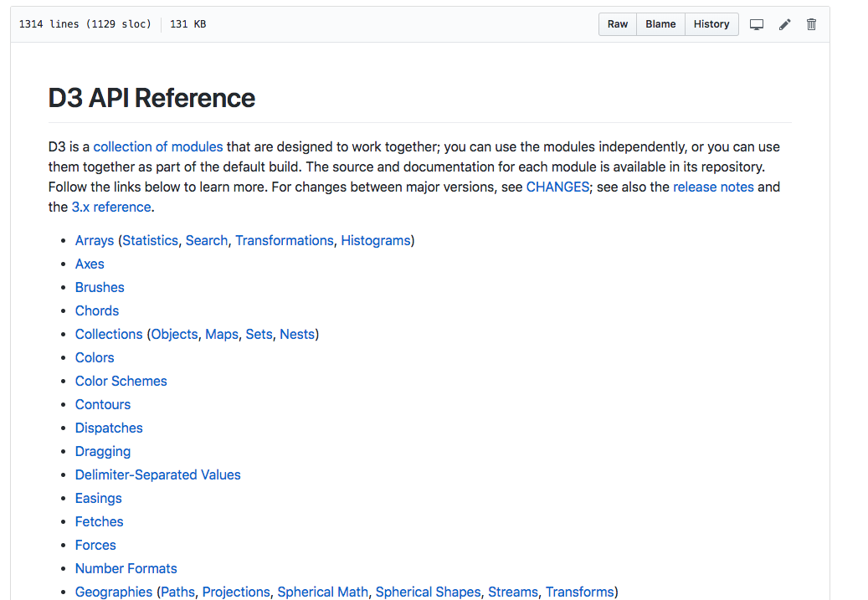Image resolution: width=868 pixels, height=600 pixels.
Task: Open the Contours link
Action: pyautogui.click(x=103, y=405)
